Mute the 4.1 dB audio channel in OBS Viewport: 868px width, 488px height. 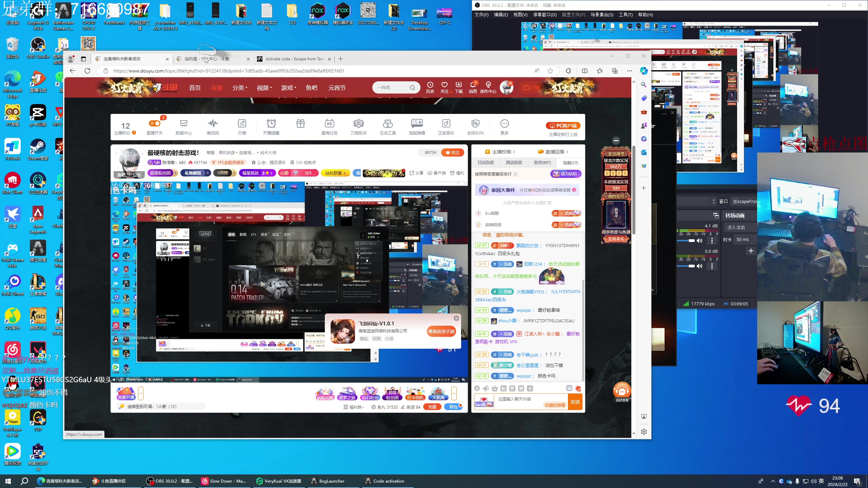[x=699, y=241]
